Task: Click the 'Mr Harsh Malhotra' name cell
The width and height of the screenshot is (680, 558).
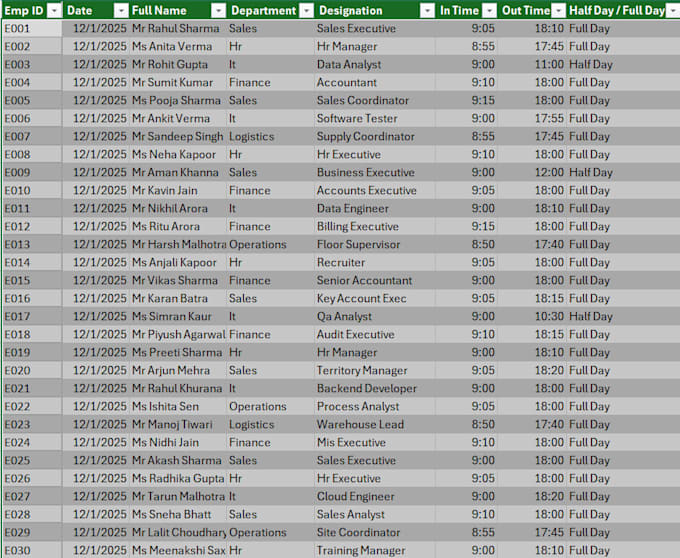Action: (x=179, y=245)
